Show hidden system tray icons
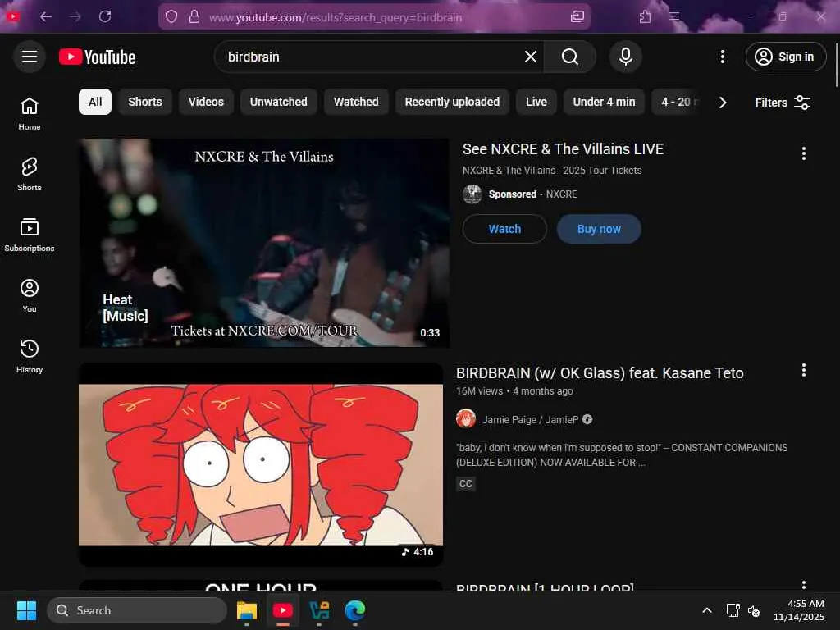This screenshot has width=840, height=630. pyautogui.click(x=706, y=610)
